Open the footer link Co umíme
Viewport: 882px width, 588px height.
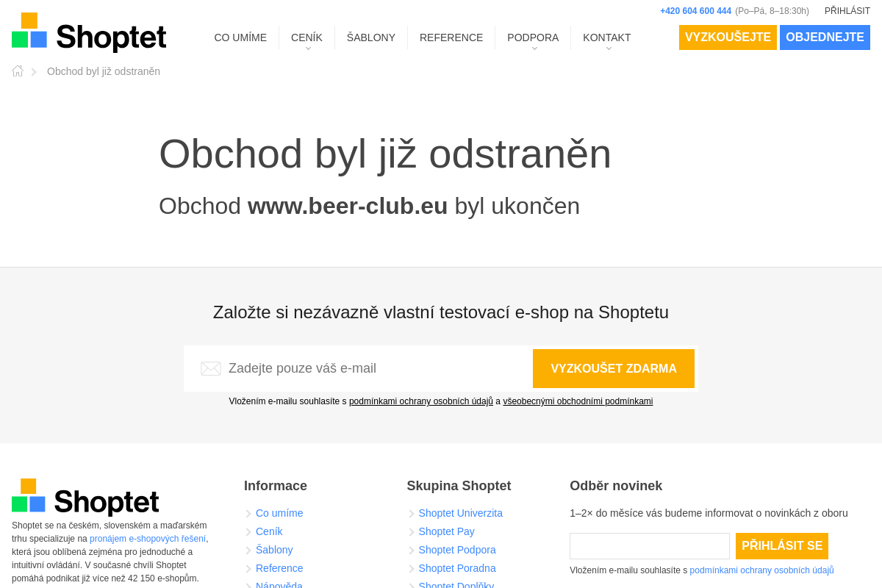coord(279,513)
